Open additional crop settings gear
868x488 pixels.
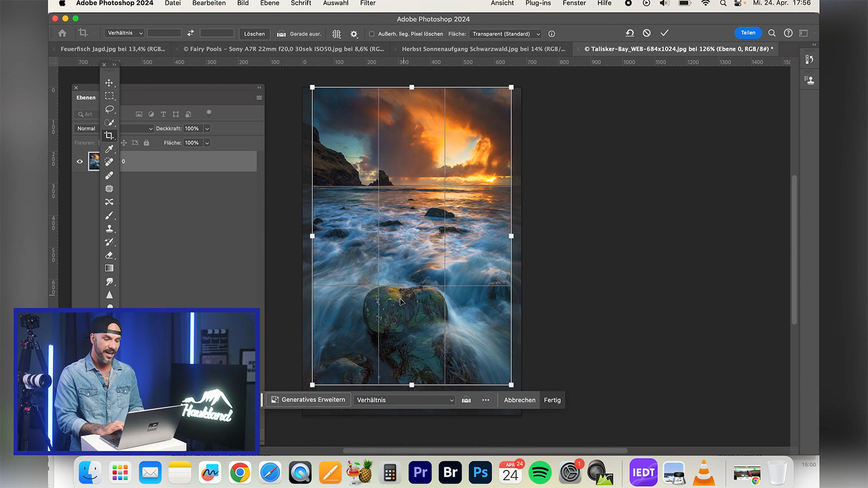354,34
